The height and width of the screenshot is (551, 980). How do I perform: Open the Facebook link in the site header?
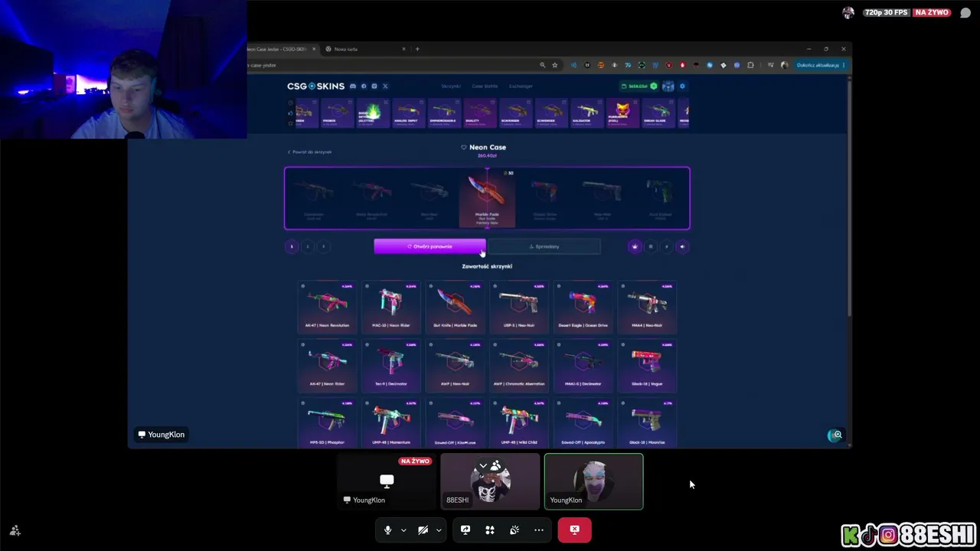[x=364, y=86]
